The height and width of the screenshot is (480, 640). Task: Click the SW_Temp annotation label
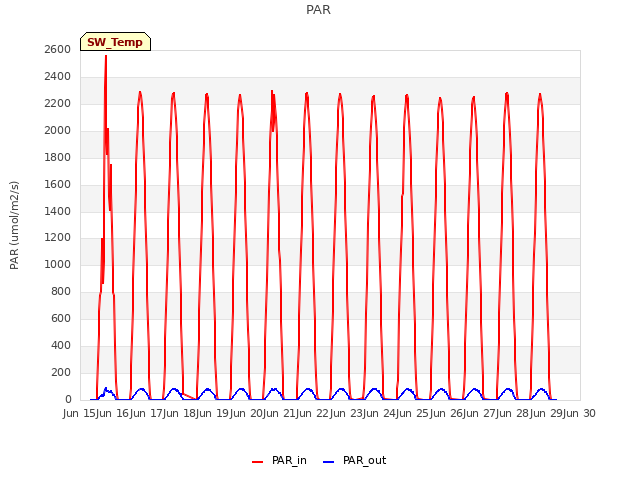click(x=115, y=42)
